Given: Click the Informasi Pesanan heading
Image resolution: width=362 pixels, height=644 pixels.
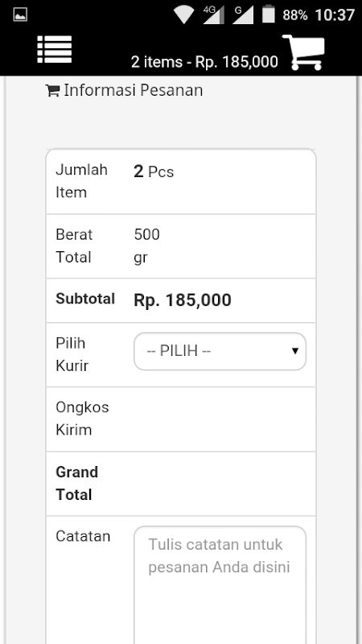Looking at the screenshot, I should (133, 90).
